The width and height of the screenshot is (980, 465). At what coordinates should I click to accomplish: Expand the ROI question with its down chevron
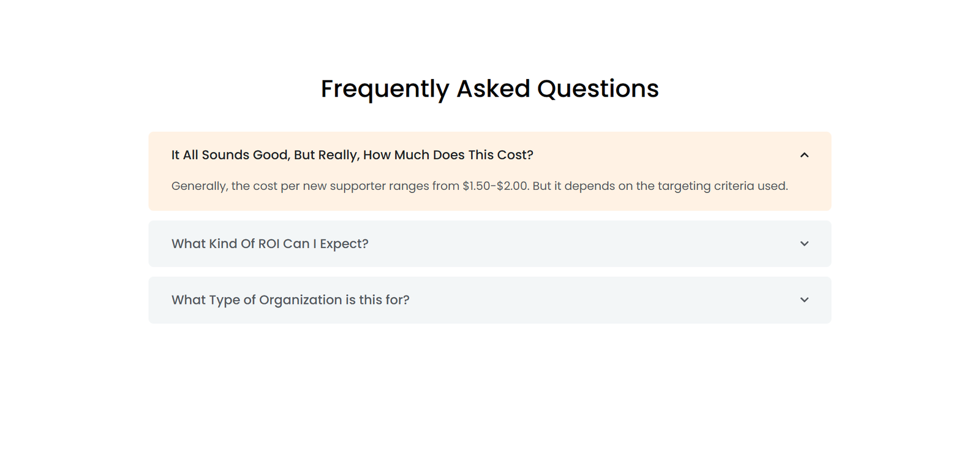[804, 244]
